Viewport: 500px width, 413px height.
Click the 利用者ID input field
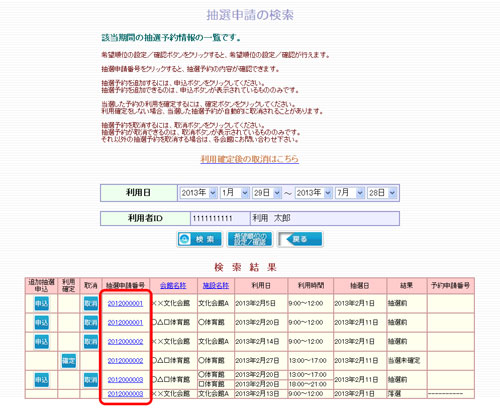point(220,218)
